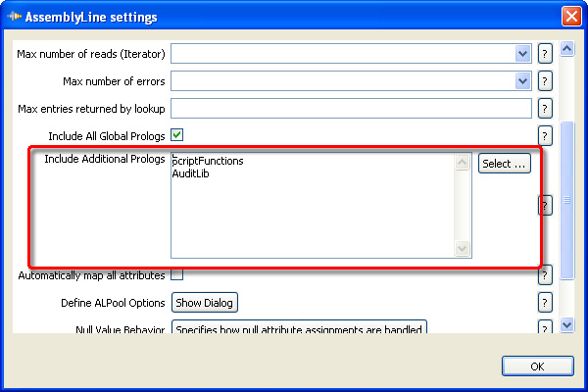
Task: Click prologs list scroll up arrow
Action: (x=462, y=162)
